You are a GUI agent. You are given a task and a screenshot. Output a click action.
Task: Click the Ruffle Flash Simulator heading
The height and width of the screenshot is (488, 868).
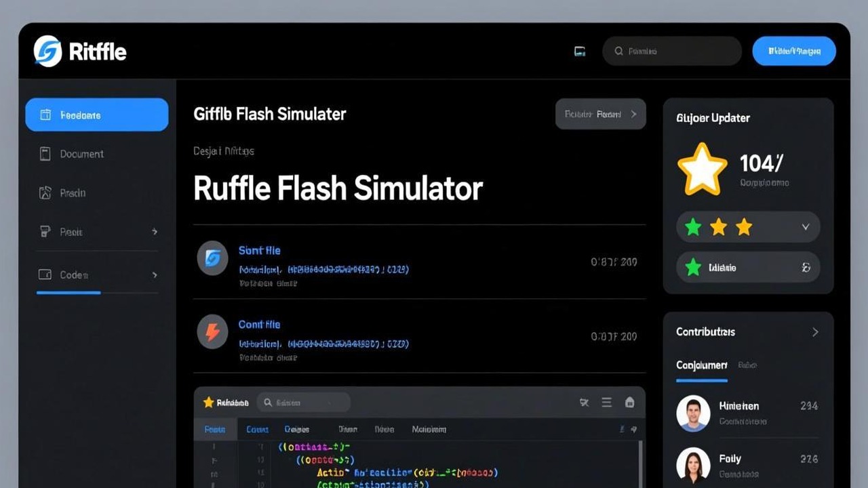(338, 188)
